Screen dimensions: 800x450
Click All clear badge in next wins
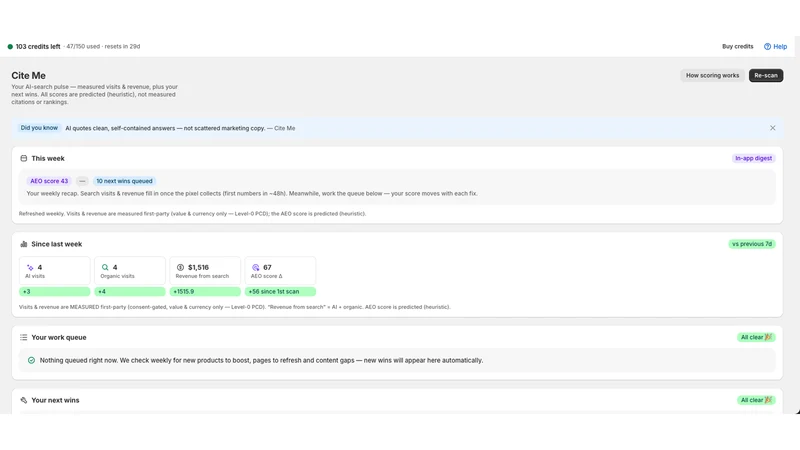tap(756, 400)
